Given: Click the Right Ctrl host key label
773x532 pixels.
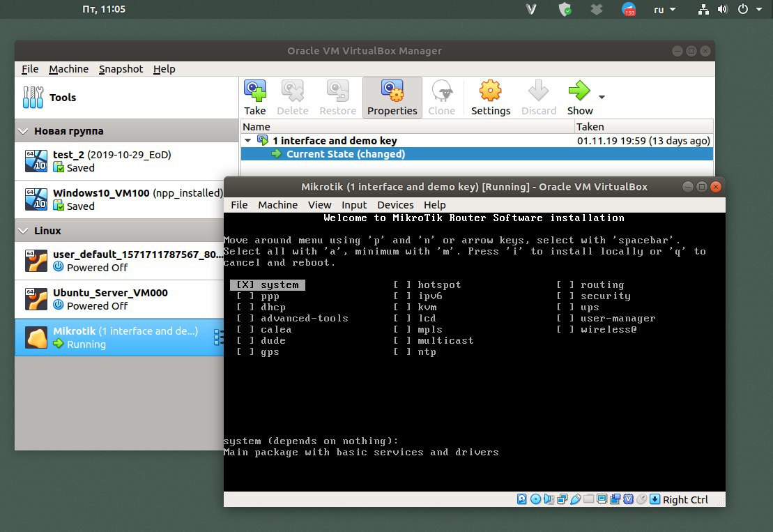Looking at the screenshot, I should (685, 499).
